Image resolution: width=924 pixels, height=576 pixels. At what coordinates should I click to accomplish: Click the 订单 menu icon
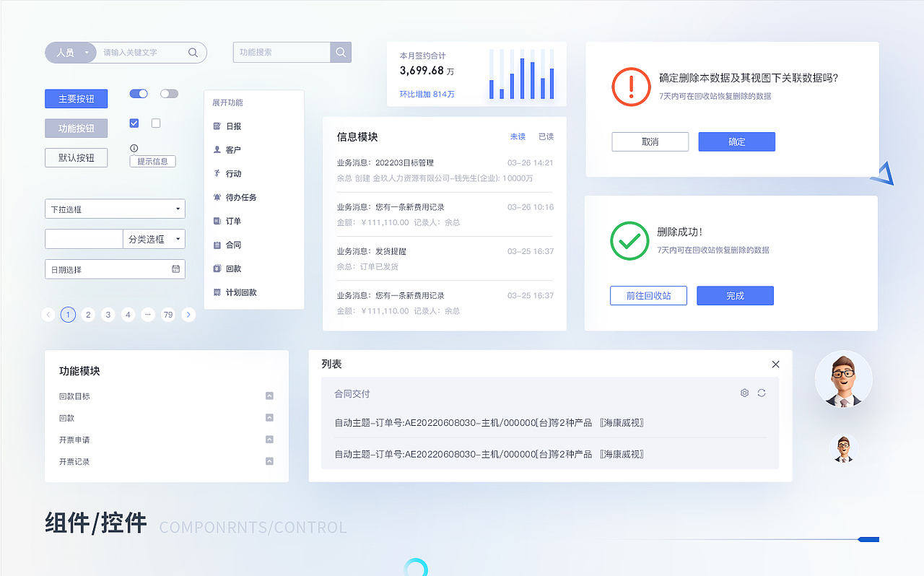[x=217, y=221]
